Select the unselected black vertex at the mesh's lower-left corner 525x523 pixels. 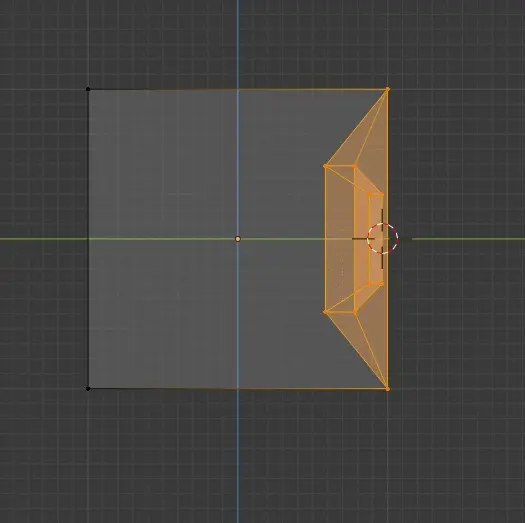pos(88,389)
